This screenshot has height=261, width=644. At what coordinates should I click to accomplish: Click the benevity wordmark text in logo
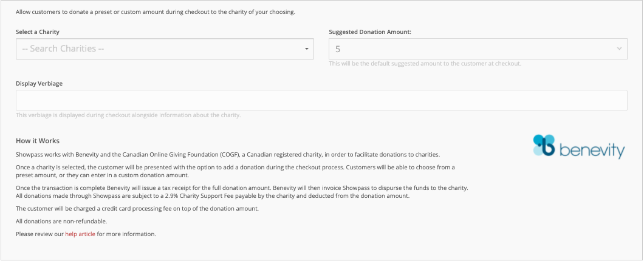point(592,150)
